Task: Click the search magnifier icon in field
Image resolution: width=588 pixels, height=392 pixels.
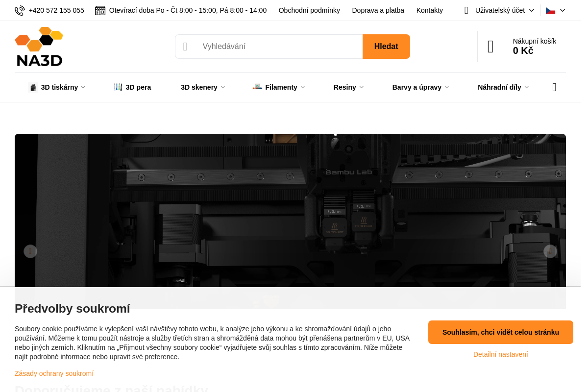Action: point(185,47)
